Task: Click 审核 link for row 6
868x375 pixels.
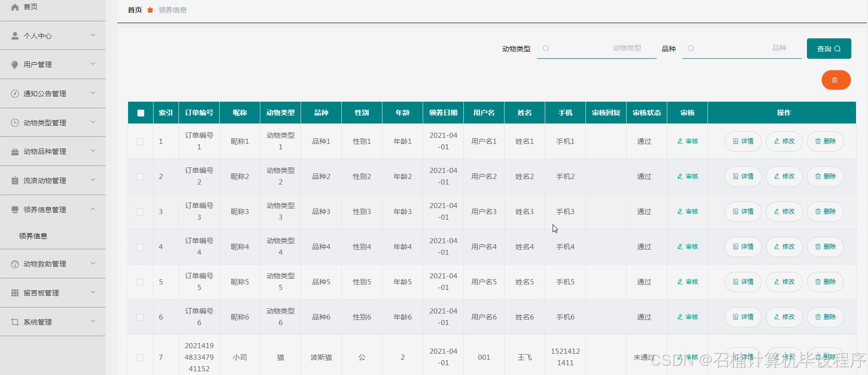Action: [x=688, y=317]
